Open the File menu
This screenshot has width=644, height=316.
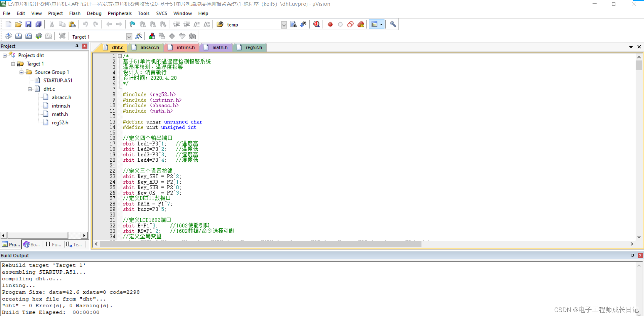coord(6,13)
